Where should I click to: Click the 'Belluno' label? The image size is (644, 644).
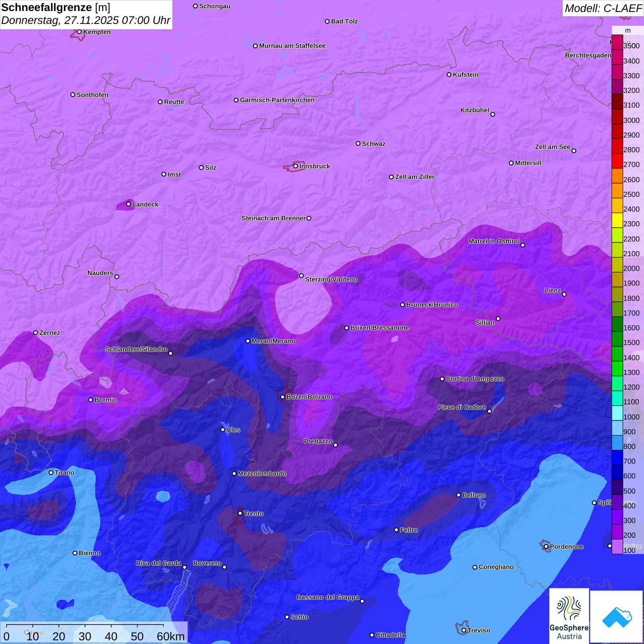(474, 495)
